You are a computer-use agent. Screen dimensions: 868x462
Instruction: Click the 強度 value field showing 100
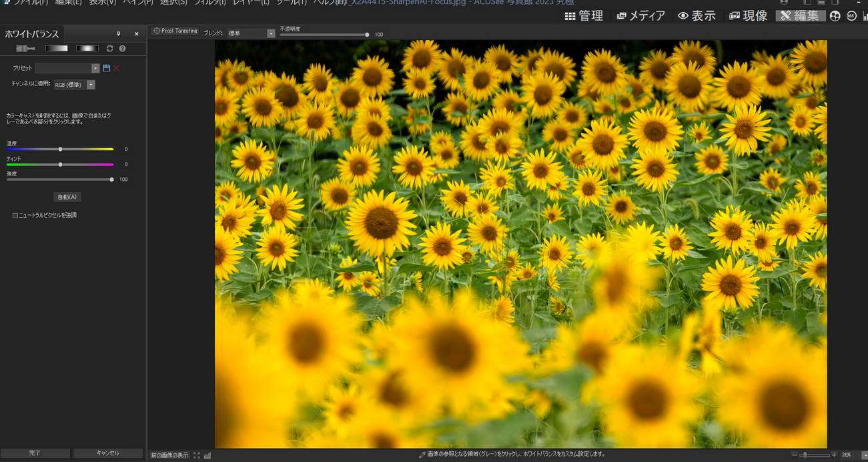(123, 180)
